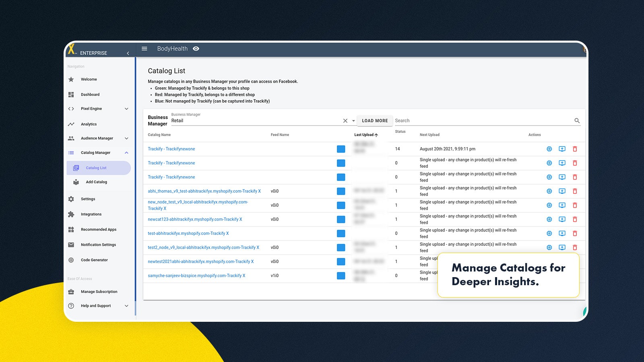Delete the test-abhitrackifyx catalog
The width and height of the screenshot is (644, 362).
coord(575,233)
